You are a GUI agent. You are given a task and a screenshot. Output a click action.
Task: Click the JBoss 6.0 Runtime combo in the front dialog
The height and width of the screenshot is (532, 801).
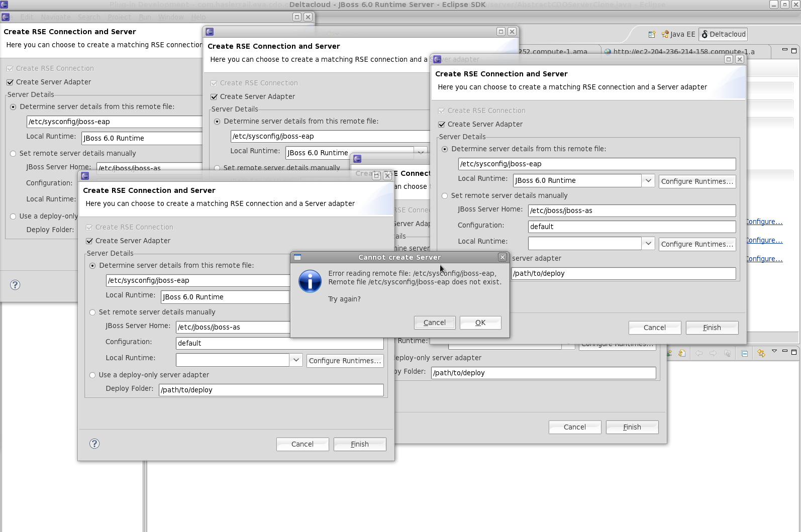[x=225, y=297]
